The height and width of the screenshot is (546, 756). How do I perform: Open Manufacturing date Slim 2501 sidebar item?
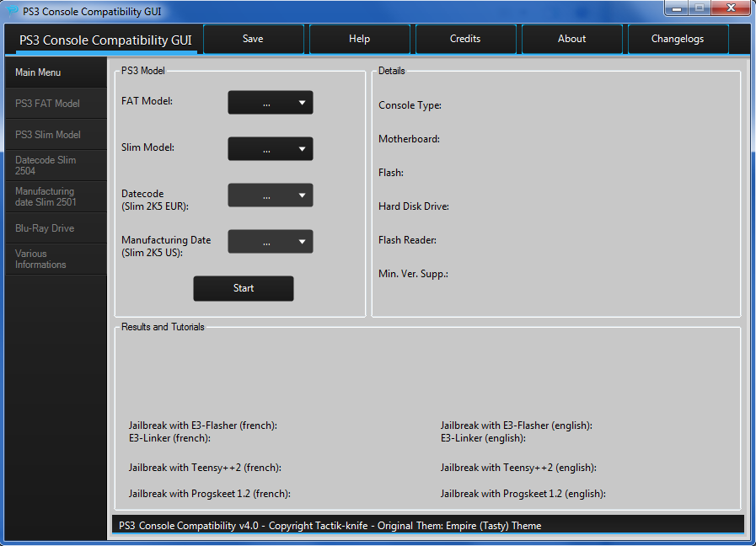click(56, 196)
